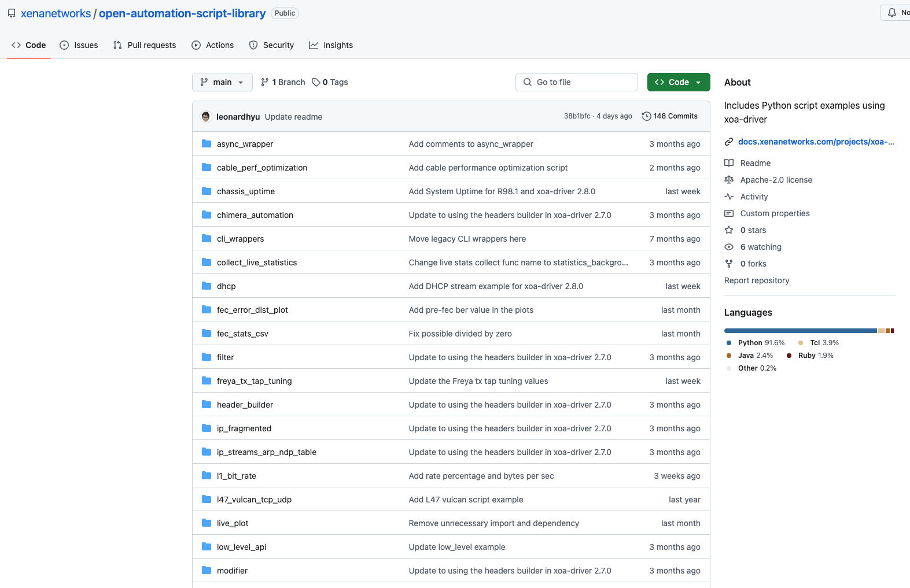The height and width of the screenshot is (588, 910).
Task: Open commit 'Move legacy CLI wrappers here'
Action: coord(467,239)
